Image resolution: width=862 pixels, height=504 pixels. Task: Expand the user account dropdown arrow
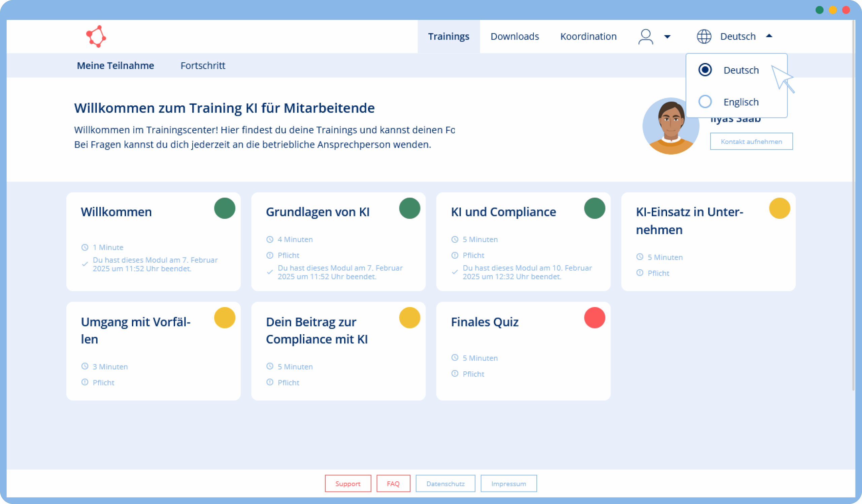point(667,37)
